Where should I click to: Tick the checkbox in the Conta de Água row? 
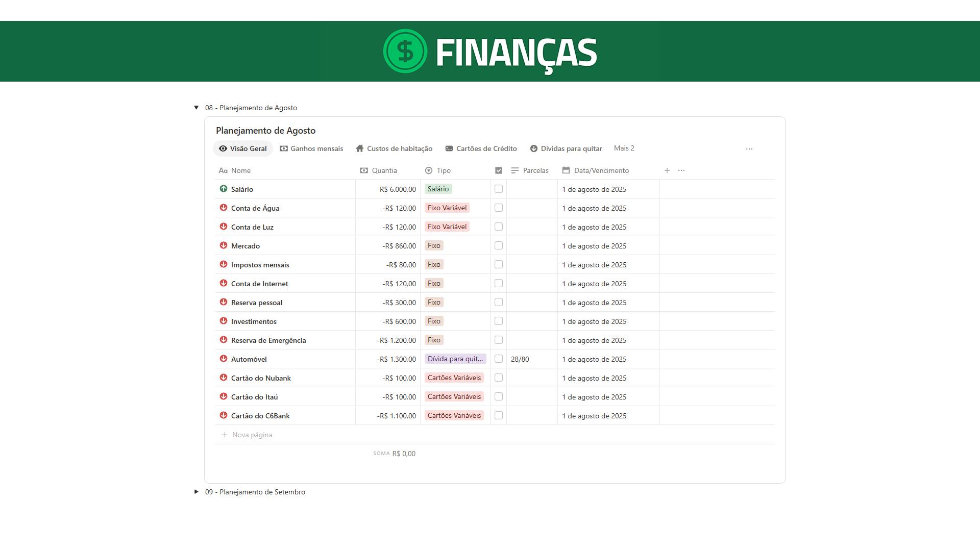click(499, 208)
